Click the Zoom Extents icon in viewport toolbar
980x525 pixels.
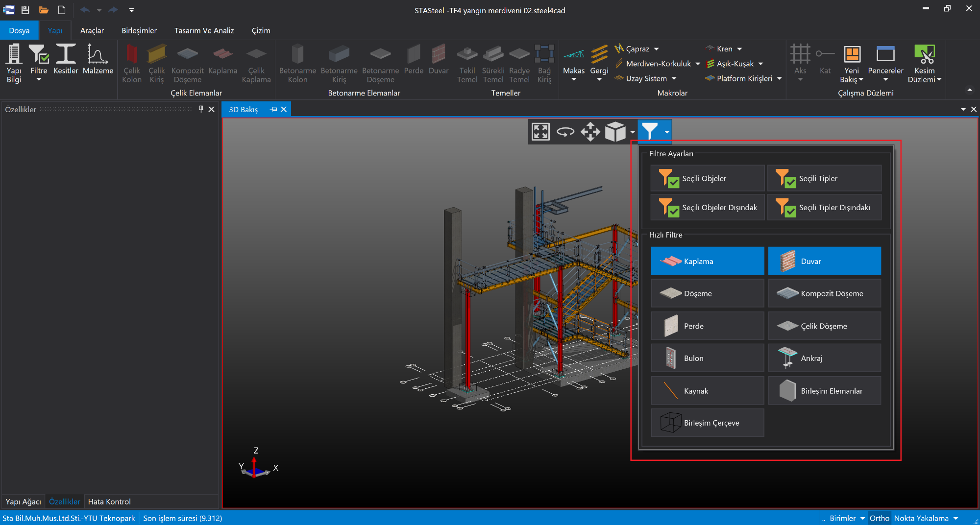pos(540,132)
